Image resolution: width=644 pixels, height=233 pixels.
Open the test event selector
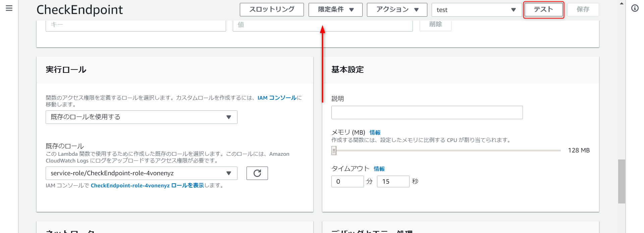pos(477,10)
